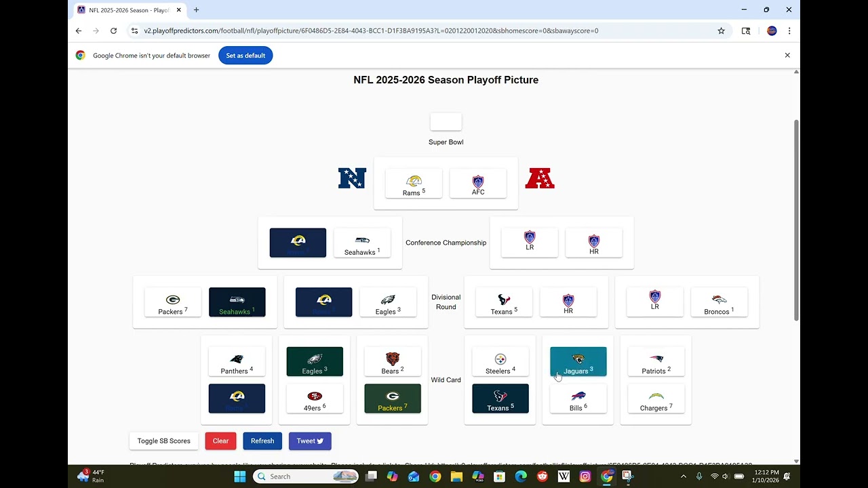The width and height of the screenshot is (868, 488).
Task: View site information icon in address bar
Action: click(134, 30)
